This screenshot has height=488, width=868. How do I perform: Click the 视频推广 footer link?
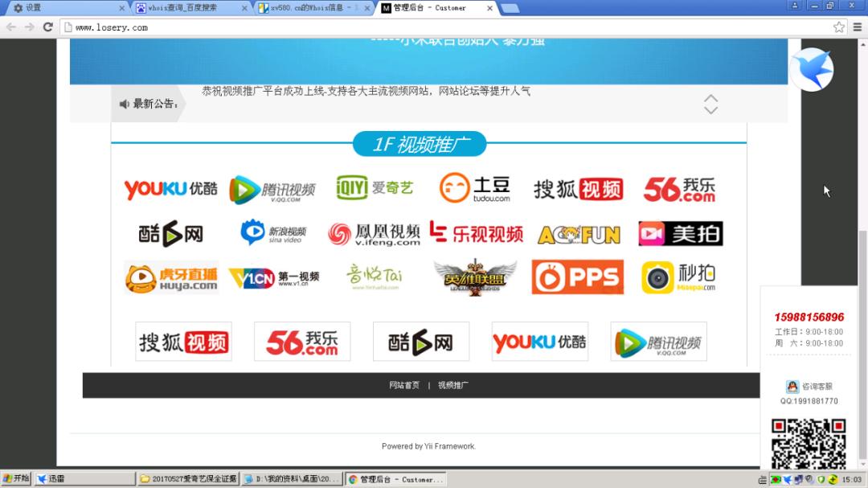453,385
